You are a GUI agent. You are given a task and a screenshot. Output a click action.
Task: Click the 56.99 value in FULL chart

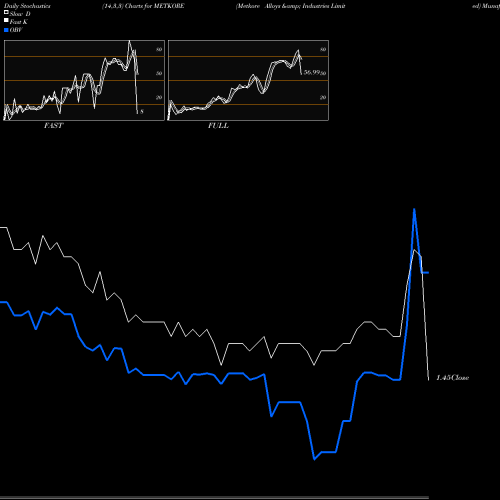[x=311, y=72]
